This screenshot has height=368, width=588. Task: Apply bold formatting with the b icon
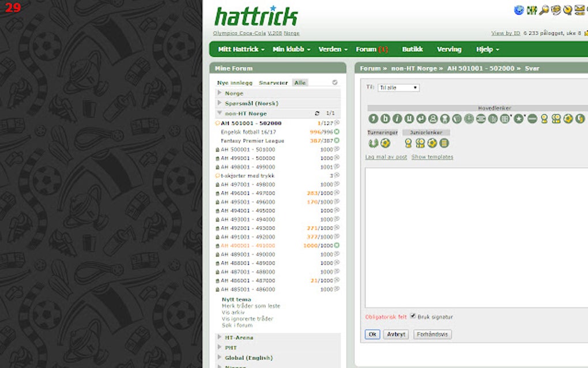[x=385, y=119]
